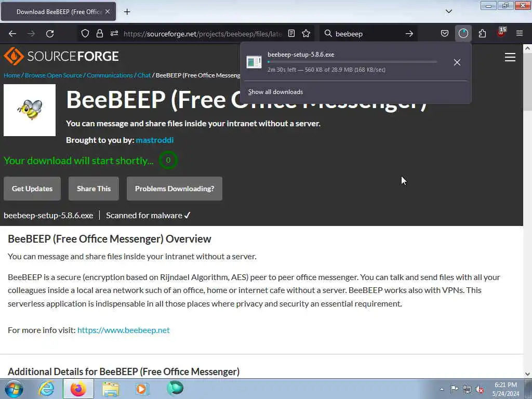Open https://www.beebeep.net link
Image resolution: width=532 pixels, height=399 pixels.
coord(124,330)
